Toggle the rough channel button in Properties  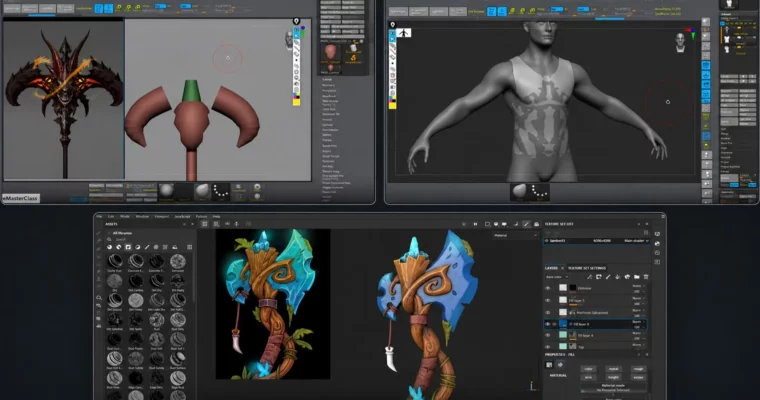pyautogui.click(x=639, y=368)
